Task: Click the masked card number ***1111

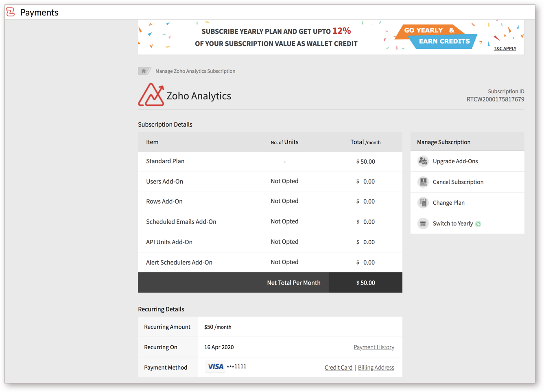Action: [x=236, y=366]
